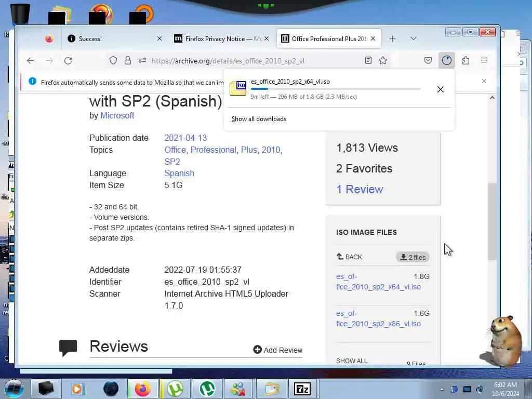Open the Firefox hamburger application menu
This screenshot has height=399, width=532.
(484, 60)
